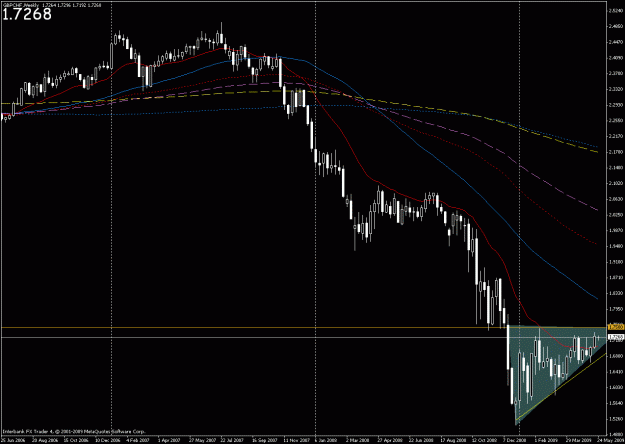Viewport: 625px width, 444px height.
Task: Click the GBPCHF Weekly chart title text
Action: [x=19, y=5]
